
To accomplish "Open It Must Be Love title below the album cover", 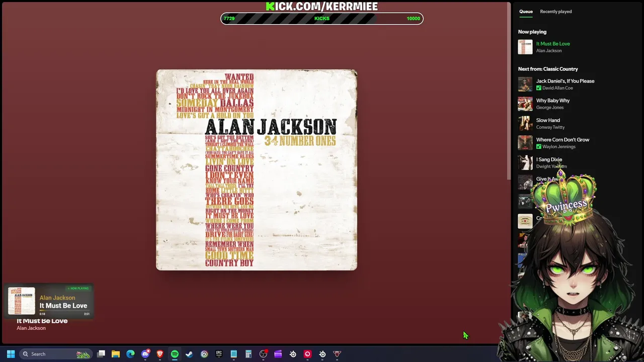I will pos(42,321).
